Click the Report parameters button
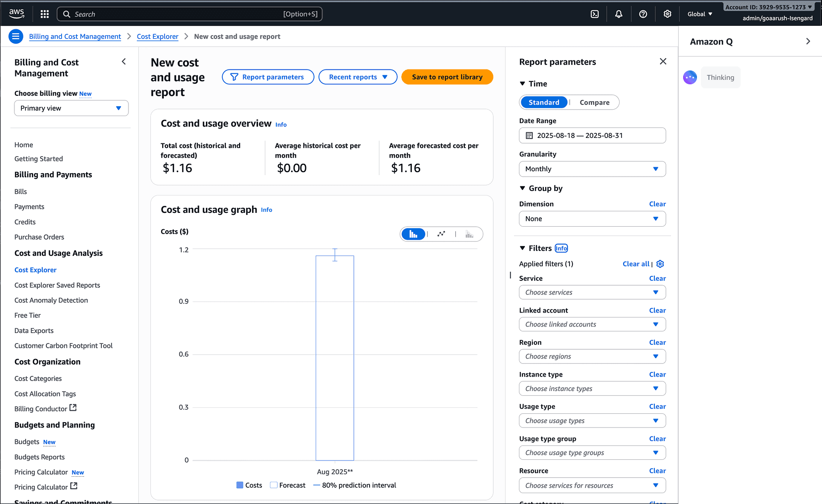 (268, 77)
